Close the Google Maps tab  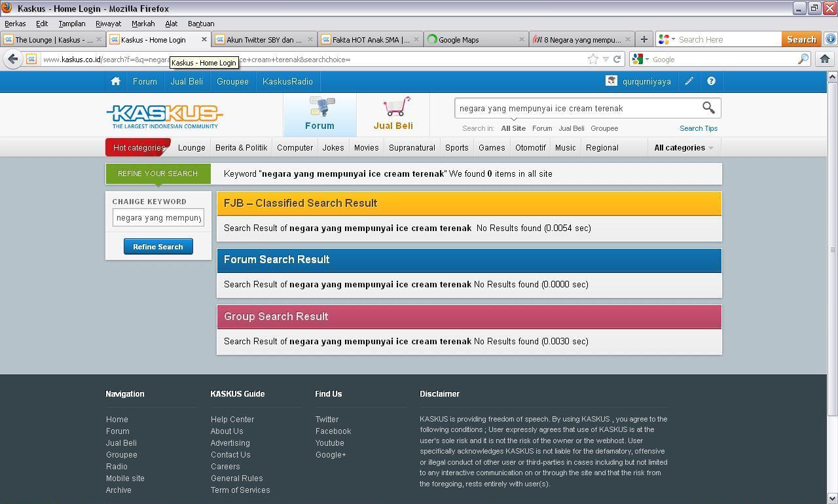click(521, 39)
